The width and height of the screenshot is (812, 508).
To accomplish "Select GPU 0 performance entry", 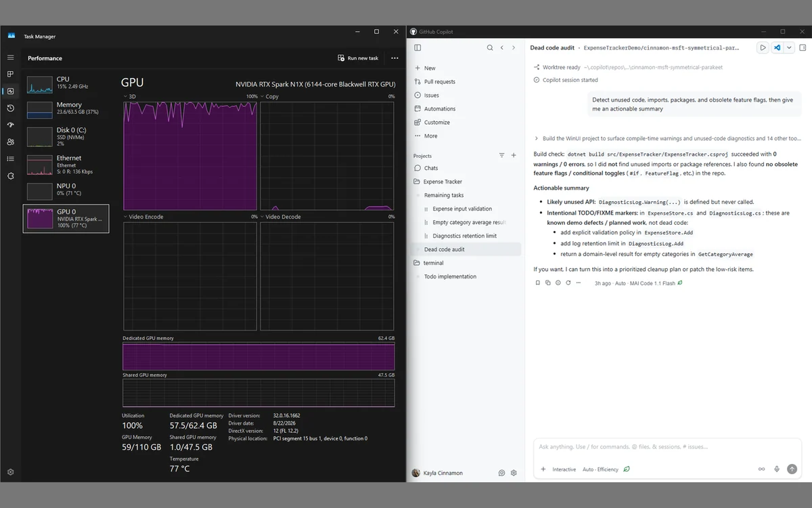I will (x=66, y=219).
